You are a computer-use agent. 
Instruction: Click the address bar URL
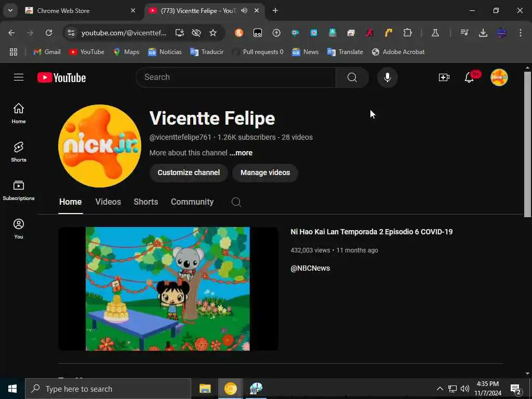click(124, 33)
